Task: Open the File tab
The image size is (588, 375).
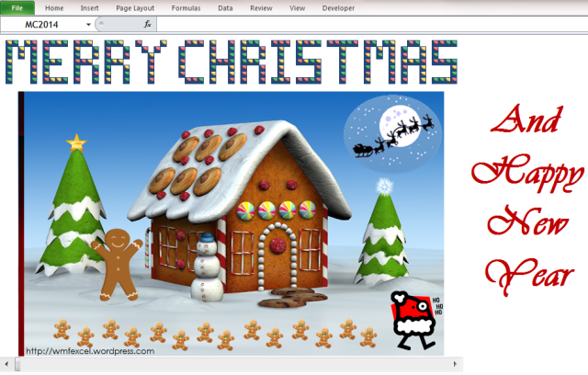Action: click(x=17, y=8)
